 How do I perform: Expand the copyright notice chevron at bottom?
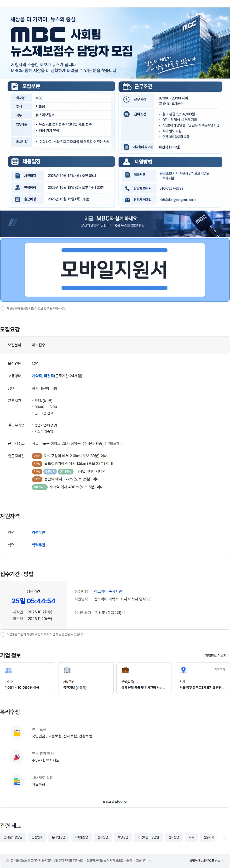click(150, 861)
